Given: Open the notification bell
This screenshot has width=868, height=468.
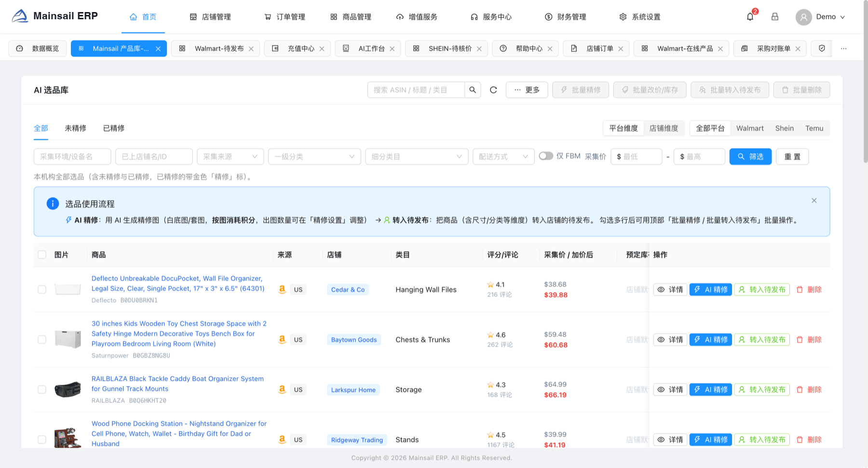Looking at the screenshot, I should (750, 17).
